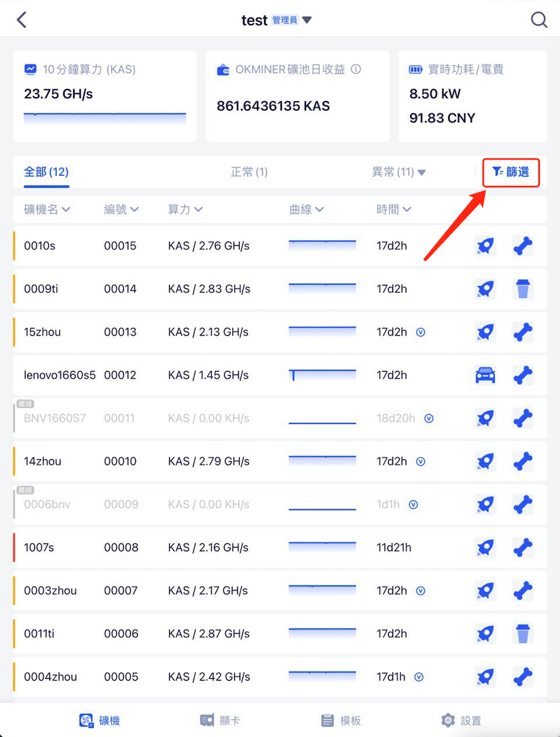This screenshot has height=737, width=560.
Task: Click rocket icon for miner 0010s
Action: click(485, 246)
